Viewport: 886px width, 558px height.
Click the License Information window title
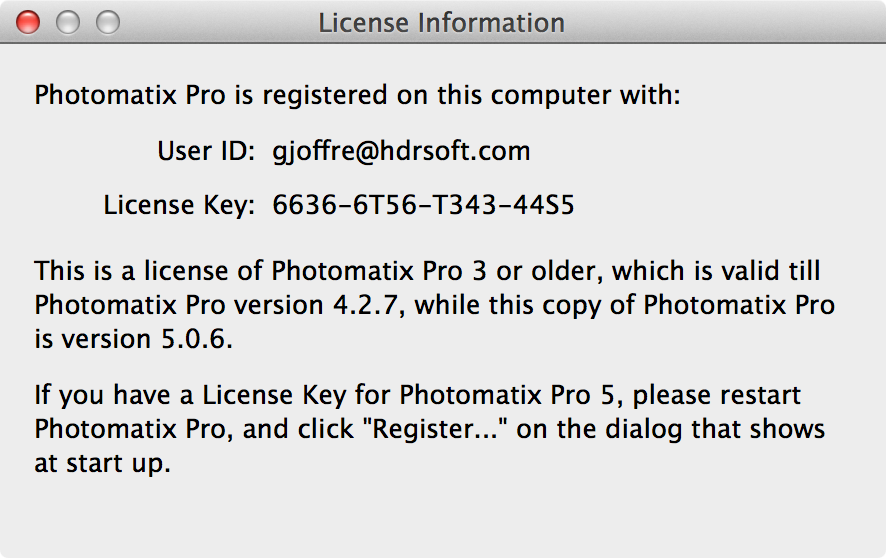point(441,23)
